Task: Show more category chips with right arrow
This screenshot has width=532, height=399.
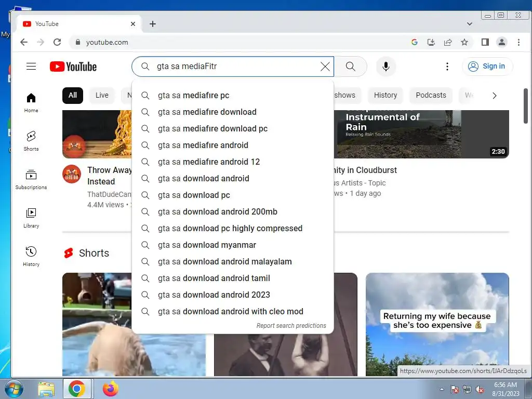Action: (x=495, y=96)
